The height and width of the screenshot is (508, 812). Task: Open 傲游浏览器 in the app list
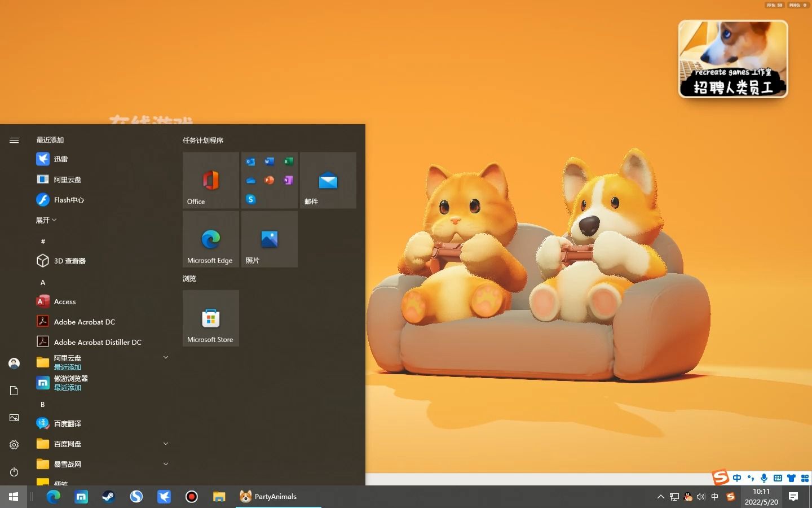pyautogui.click(x=103, y=383)
